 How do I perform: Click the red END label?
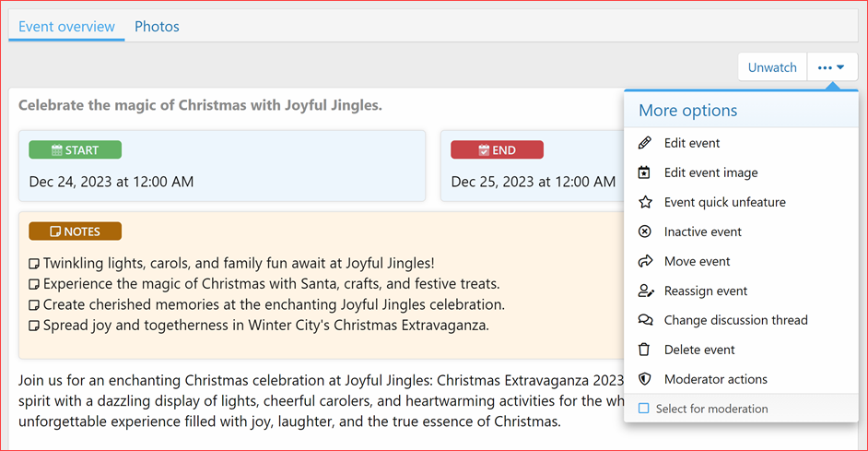click(x=497, y=150)
